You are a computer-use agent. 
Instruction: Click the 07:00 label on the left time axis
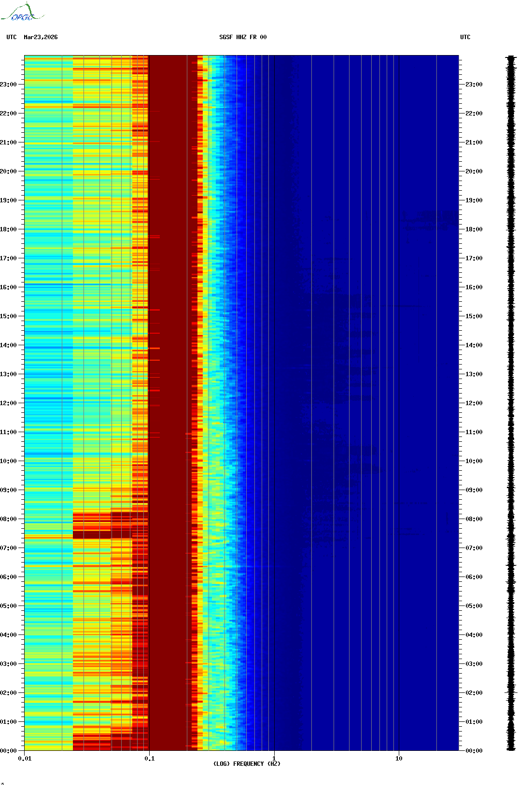8,548
